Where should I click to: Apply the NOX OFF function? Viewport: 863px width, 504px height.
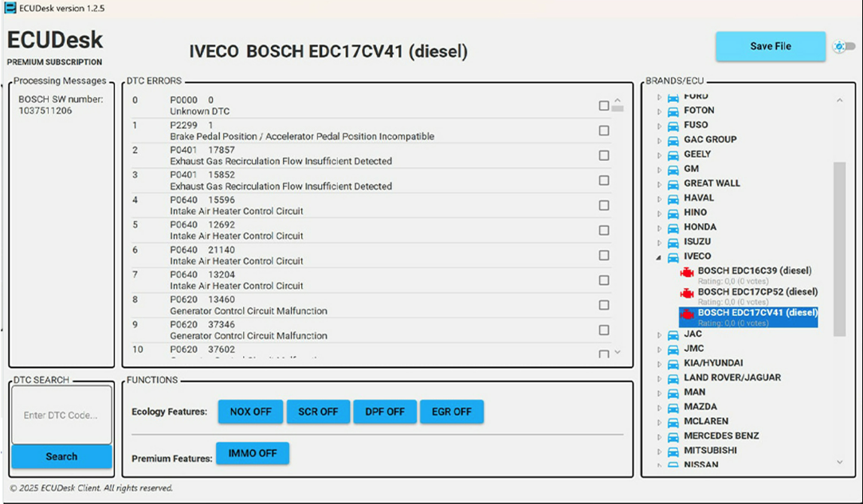point(250,412)
